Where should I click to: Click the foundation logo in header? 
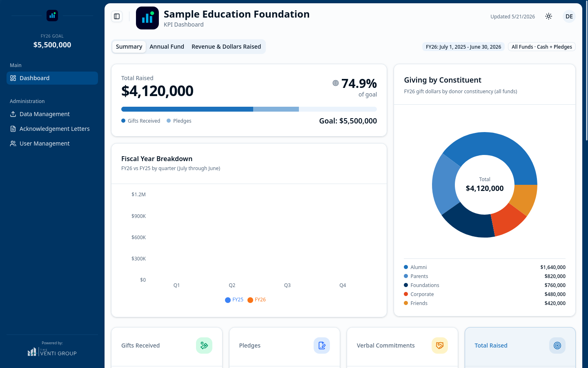click(147, 18)
